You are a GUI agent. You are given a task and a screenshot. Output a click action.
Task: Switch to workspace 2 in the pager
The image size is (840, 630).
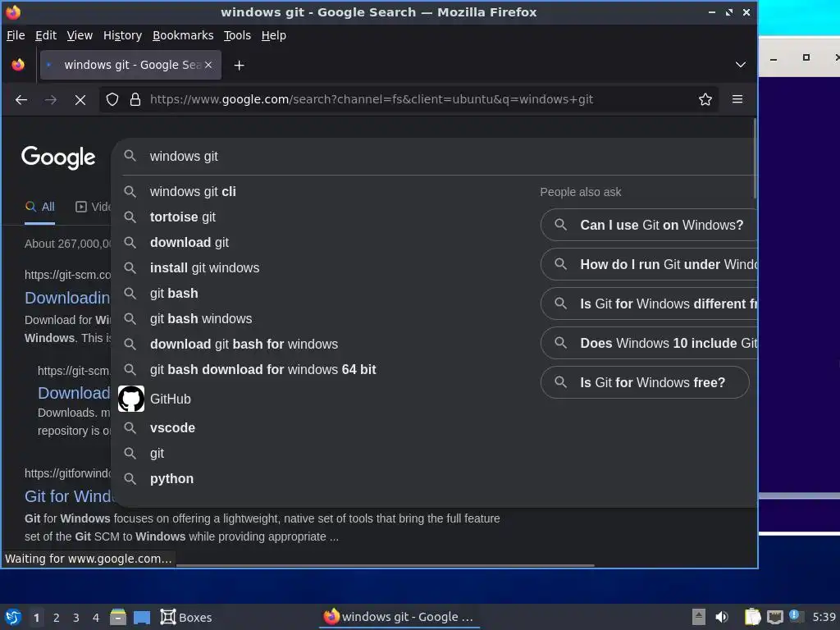point(57,618)
